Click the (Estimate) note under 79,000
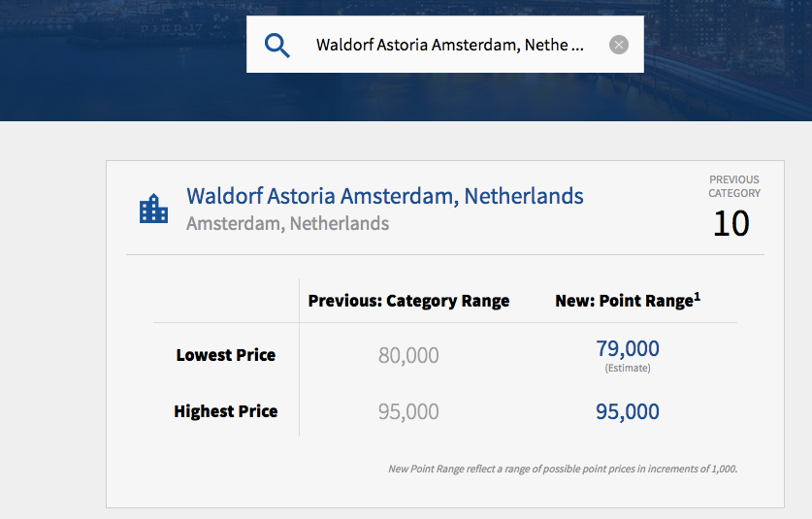812x519 pixels. pyautogui.click(x=628, y=369)
